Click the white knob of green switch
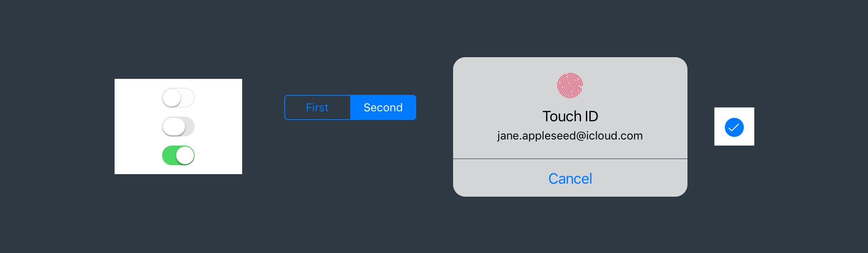Image resolution: width=868 pixels, height=253 pixels. pyautogui.click(x=185, y=156)
